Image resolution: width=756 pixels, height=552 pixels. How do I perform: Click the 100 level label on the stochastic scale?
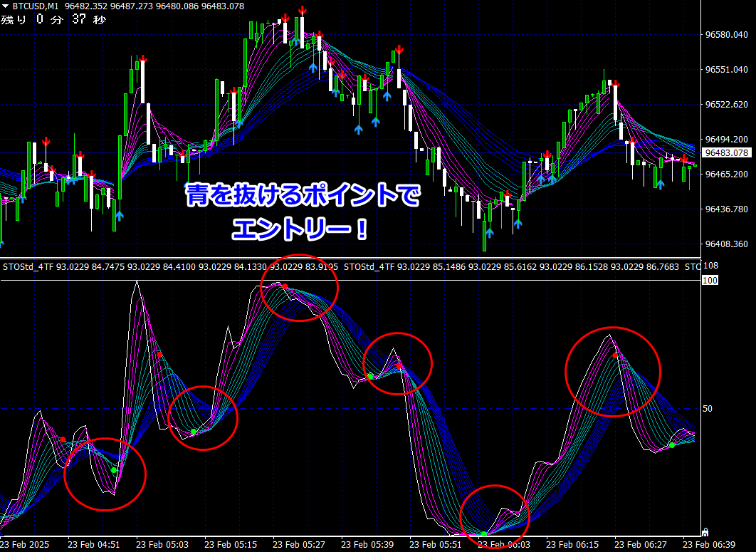point(710,281)
